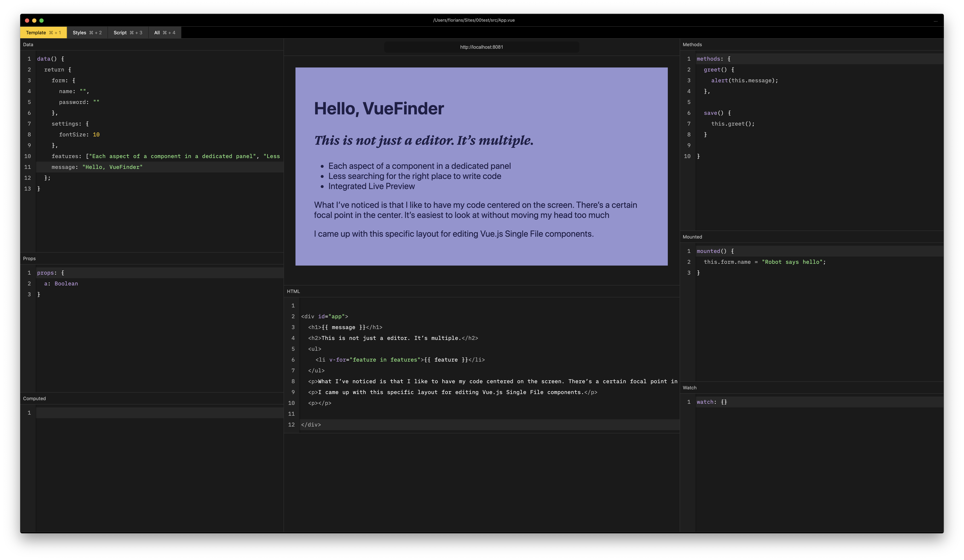Screen dimensions: 964x560
Task: Click the empty Computed editor line
Action: (153, 413)
